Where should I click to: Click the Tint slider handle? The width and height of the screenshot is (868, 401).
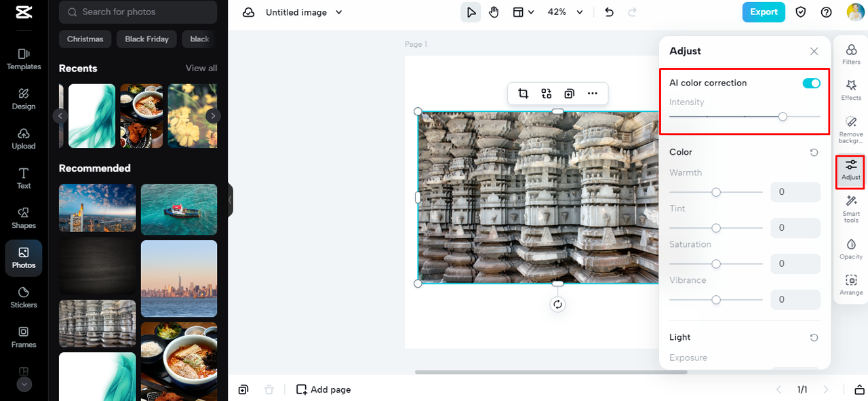point(716,228)
